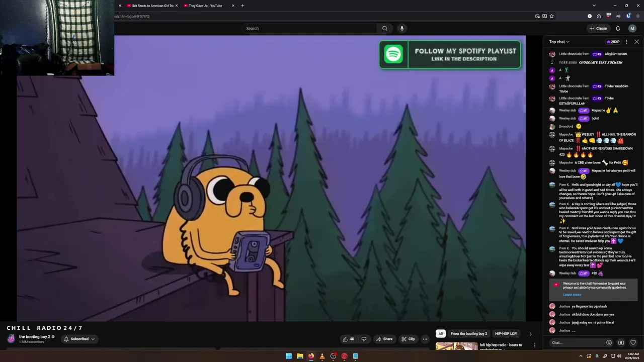
Task: Open the emoji picker in chat
Action: [609, 342]
